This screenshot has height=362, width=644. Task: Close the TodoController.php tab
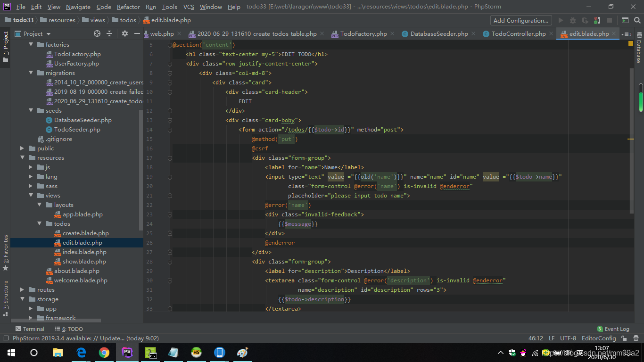[x=551, y=34]
